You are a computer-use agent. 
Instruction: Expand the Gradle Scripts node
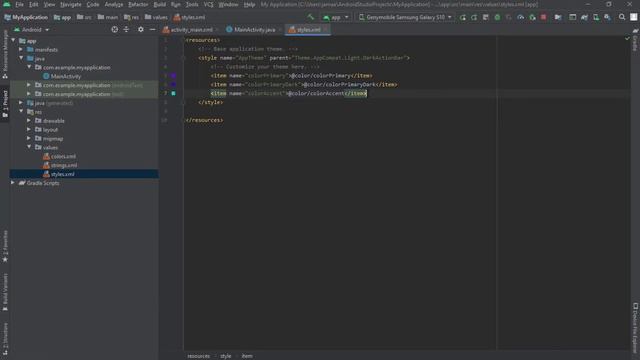pos(13,183)
